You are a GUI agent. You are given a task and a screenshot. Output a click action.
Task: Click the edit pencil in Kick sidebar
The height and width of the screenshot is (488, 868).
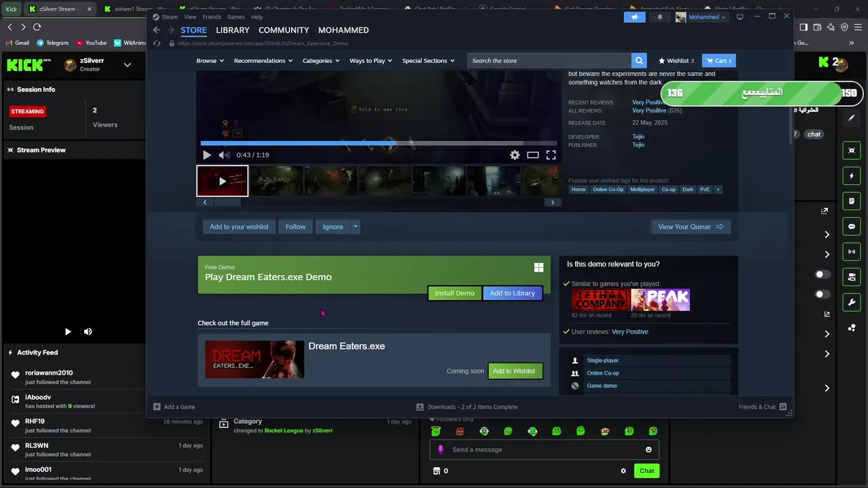(x=852, y=117)
